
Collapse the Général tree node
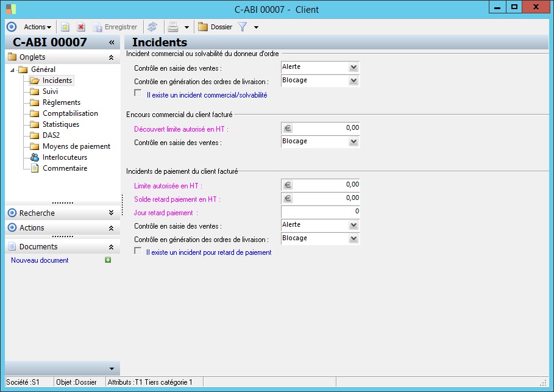click(x=12, y=69)
